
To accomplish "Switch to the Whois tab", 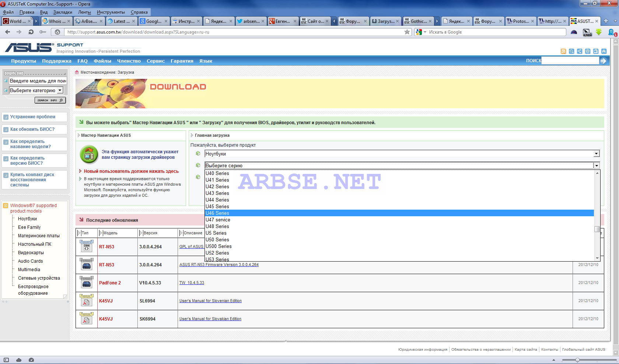I will coord(56,21).
